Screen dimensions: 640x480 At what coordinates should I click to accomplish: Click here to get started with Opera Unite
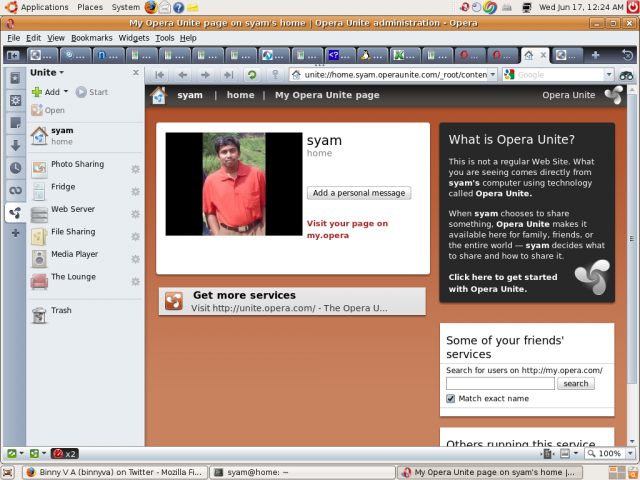point(503,283)
